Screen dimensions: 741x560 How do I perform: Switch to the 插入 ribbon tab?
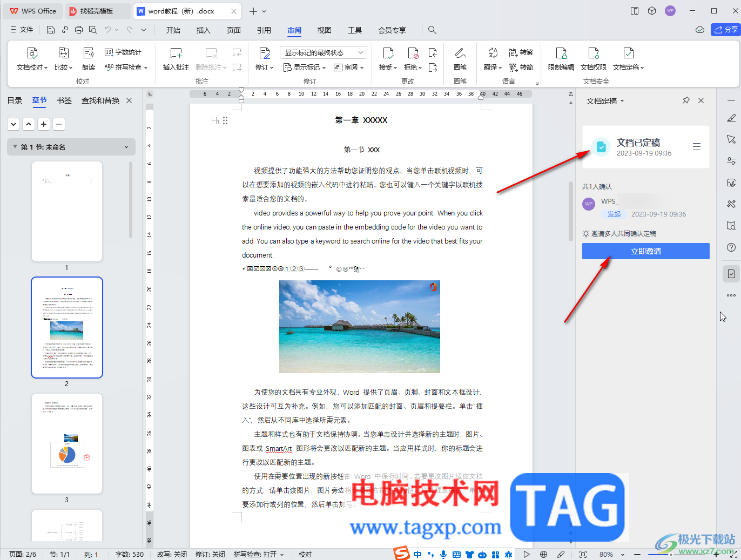click(204, 30)
